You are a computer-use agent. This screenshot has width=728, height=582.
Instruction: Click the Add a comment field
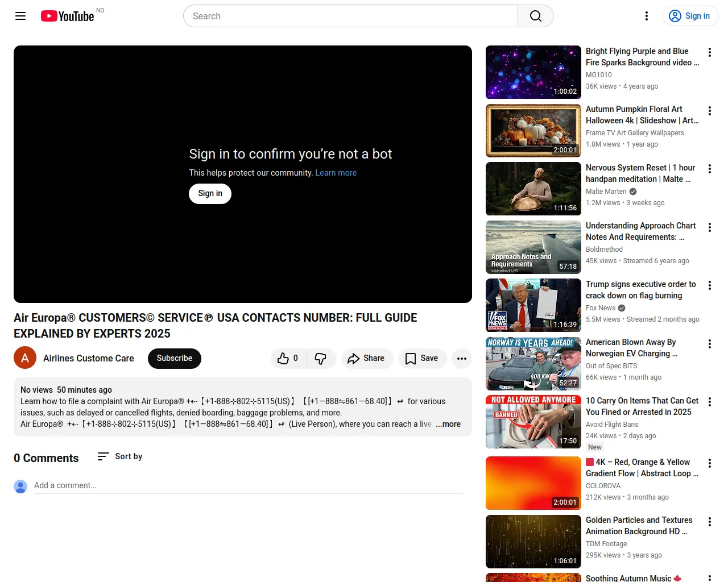pyautogui.click(x=248, y=485)
